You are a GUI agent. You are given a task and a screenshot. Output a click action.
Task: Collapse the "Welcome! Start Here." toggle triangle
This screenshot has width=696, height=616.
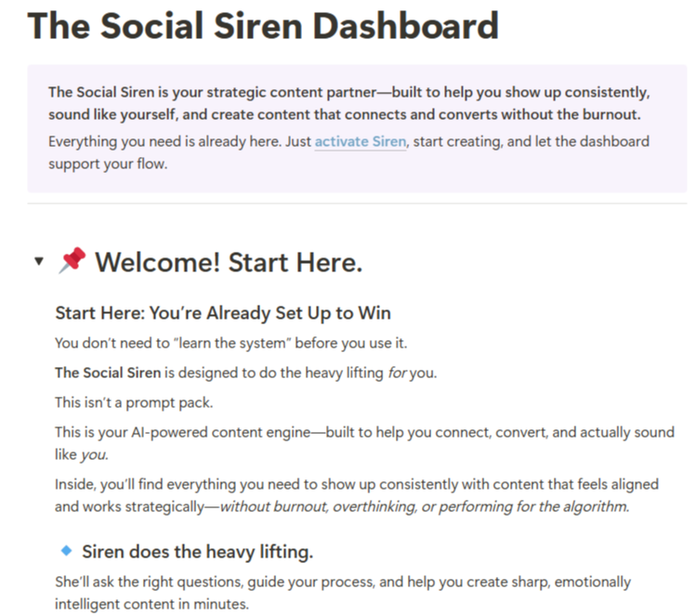coord(38,262)
